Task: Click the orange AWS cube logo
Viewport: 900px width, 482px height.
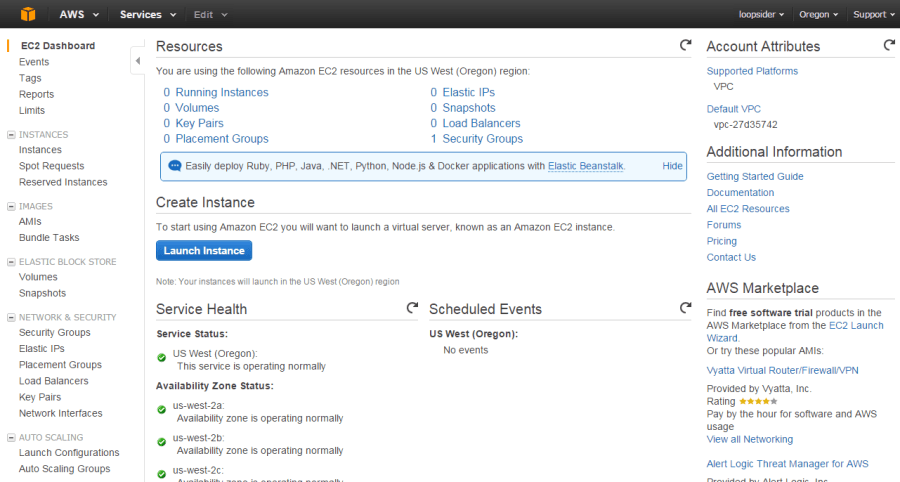Action: 28,14
